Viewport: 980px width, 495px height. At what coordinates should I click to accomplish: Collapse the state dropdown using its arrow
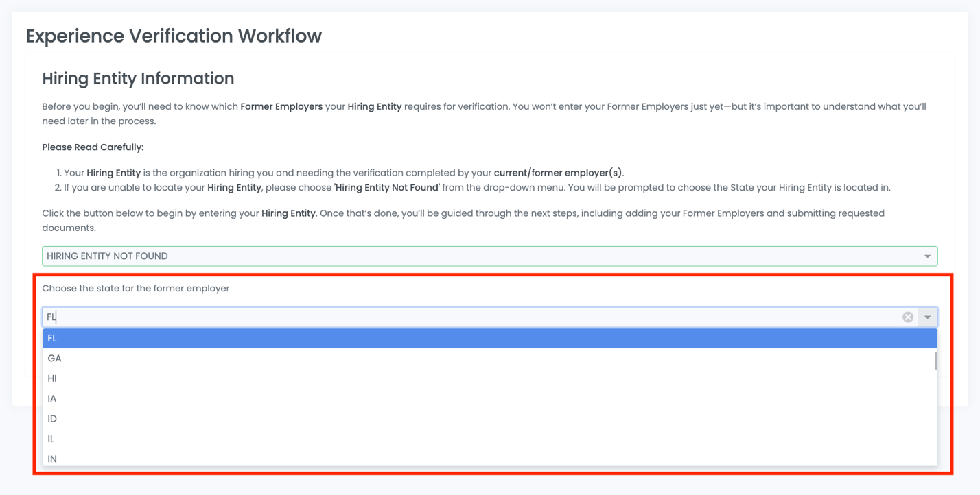point(927,317)
